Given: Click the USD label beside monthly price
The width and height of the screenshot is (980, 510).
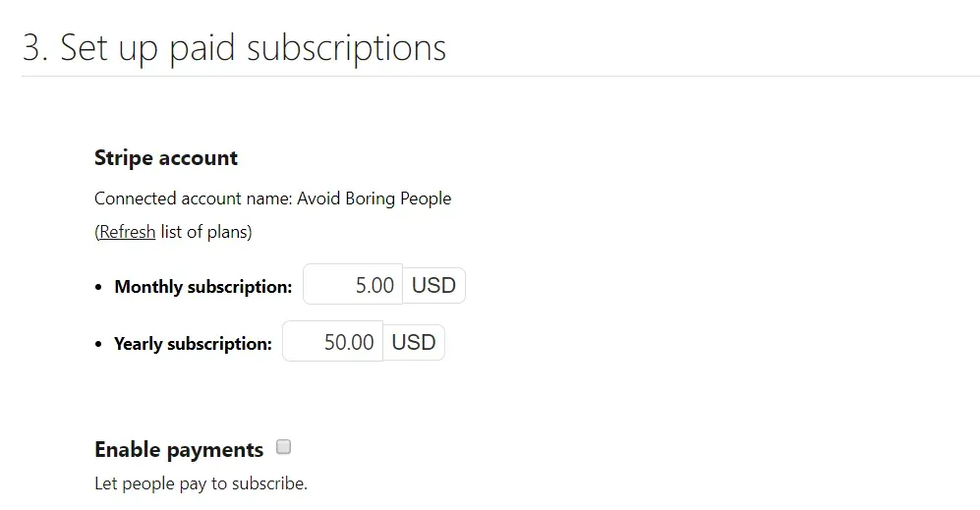Looking at the screenshot, I should point(433,285).
